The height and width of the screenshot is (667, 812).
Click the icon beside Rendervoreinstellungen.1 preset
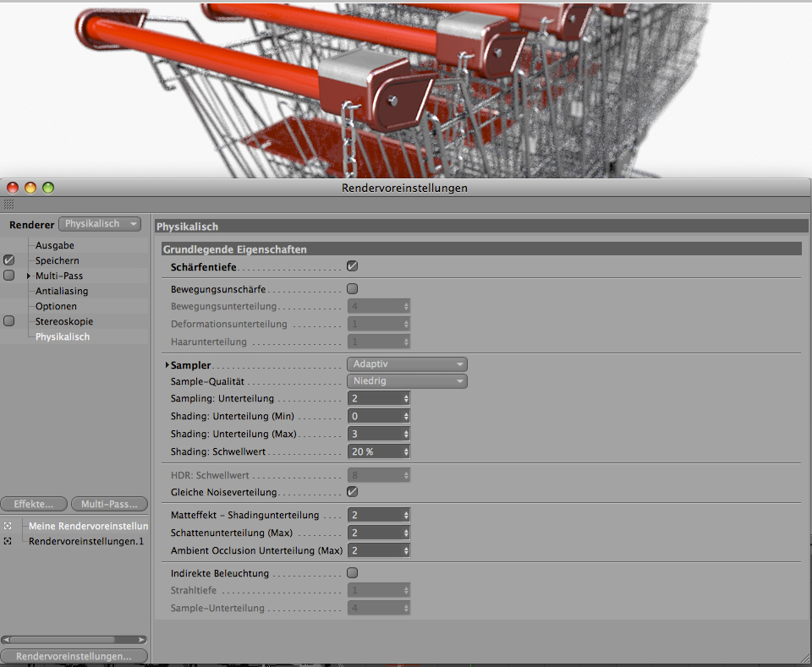(x=8, y=541)
